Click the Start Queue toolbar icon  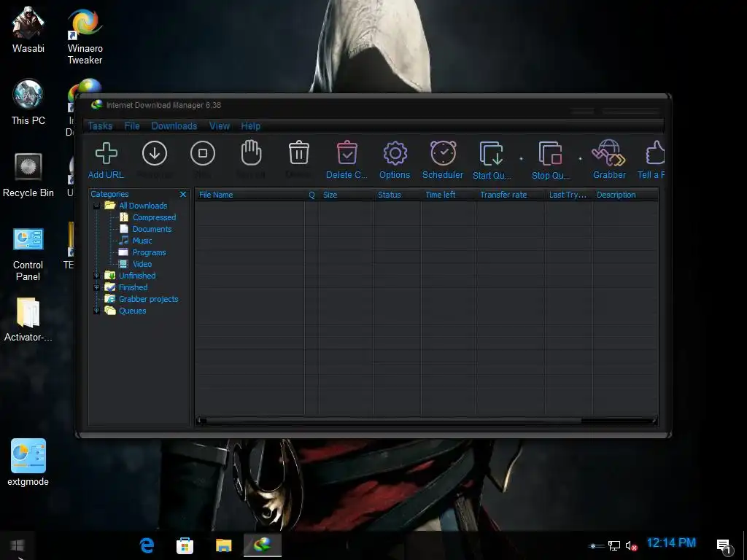(x=491, y=153)
